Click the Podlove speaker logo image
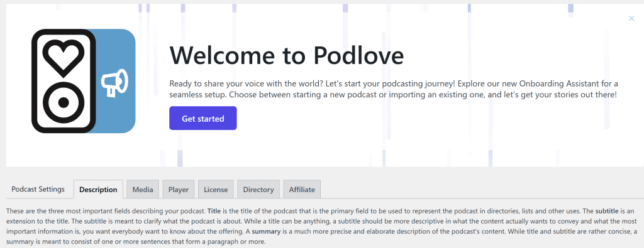 point(84,81)
